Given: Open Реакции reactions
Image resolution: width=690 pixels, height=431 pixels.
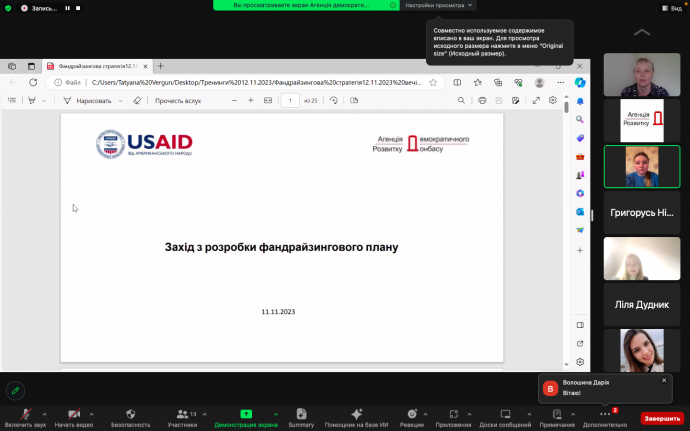Looking at the screenshot, I should click(412, 418).
